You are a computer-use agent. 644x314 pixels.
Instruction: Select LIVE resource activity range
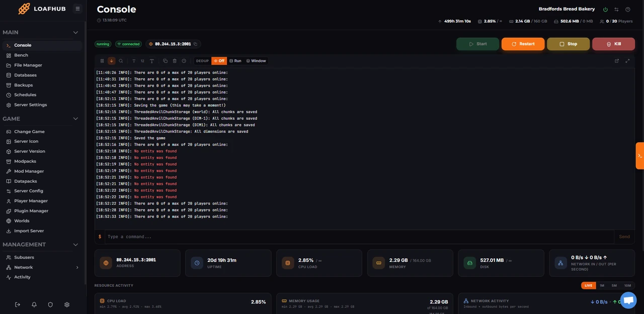pyautogui.click(x=588, y=286)
